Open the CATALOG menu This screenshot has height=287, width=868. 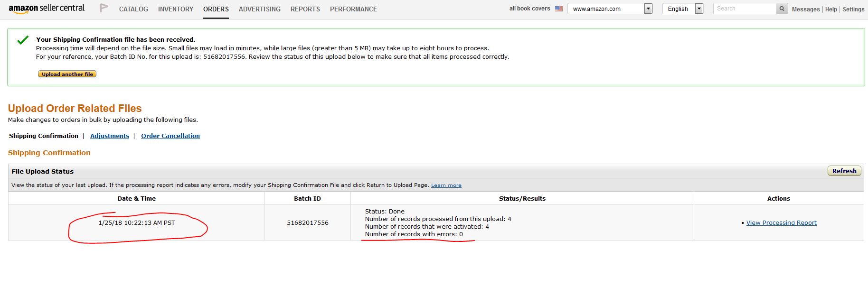[x=133, y=9]
